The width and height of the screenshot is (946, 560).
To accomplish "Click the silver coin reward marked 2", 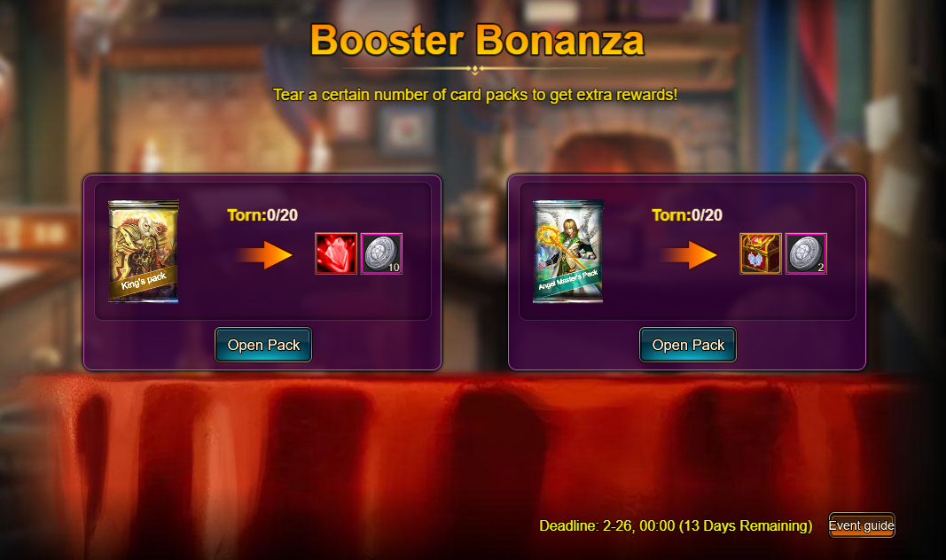I will 806,253.
